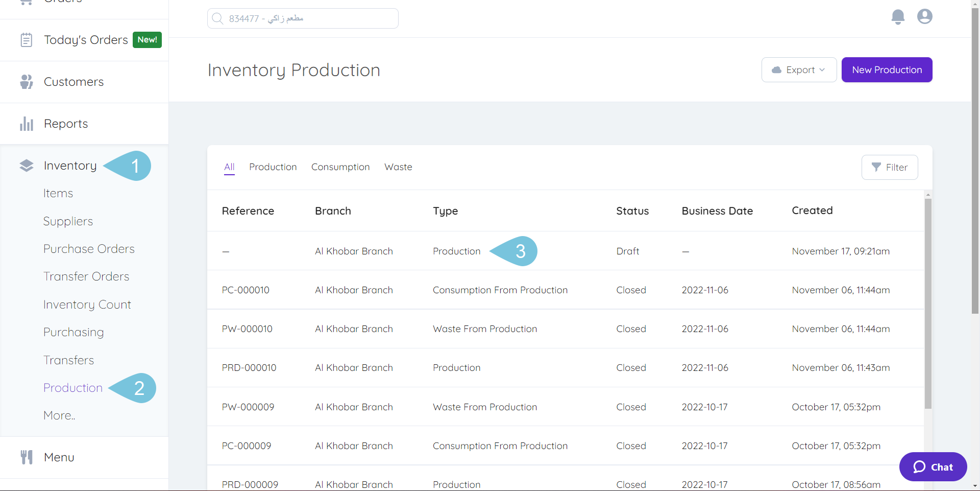This screenshot has width=980, height=491.
Task: Switch to the Waste tab
Action: [x=398, y=167]
